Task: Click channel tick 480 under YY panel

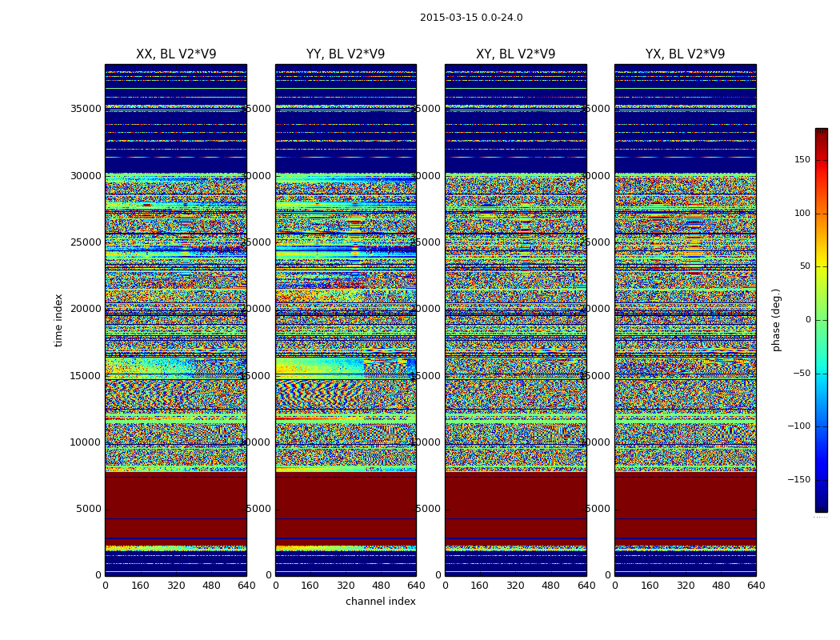Action: click(381, 586)
